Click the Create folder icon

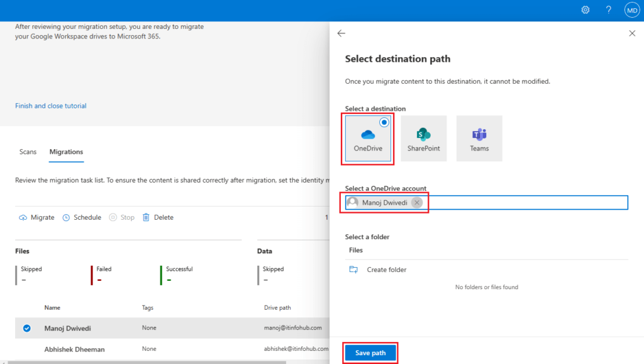[x=355, y=269]
